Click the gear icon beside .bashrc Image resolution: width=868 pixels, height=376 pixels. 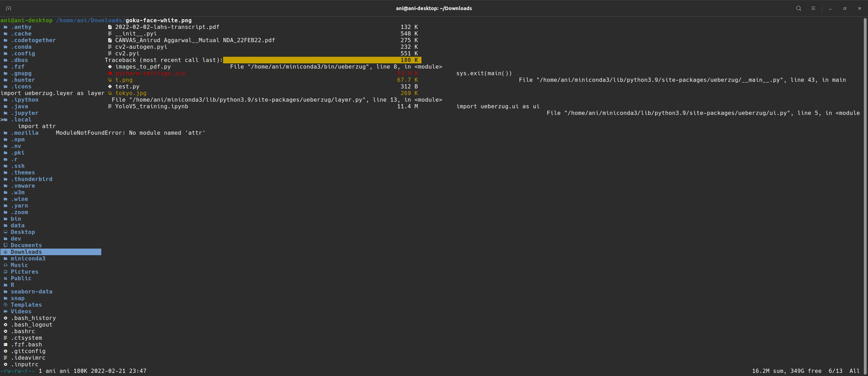[6, 331]
